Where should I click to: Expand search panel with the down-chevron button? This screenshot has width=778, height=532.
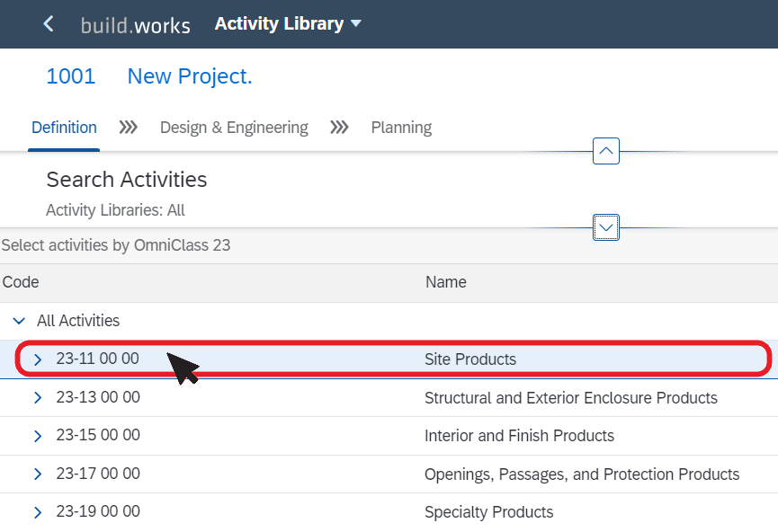pyautogui.click(x=606, y=227)
